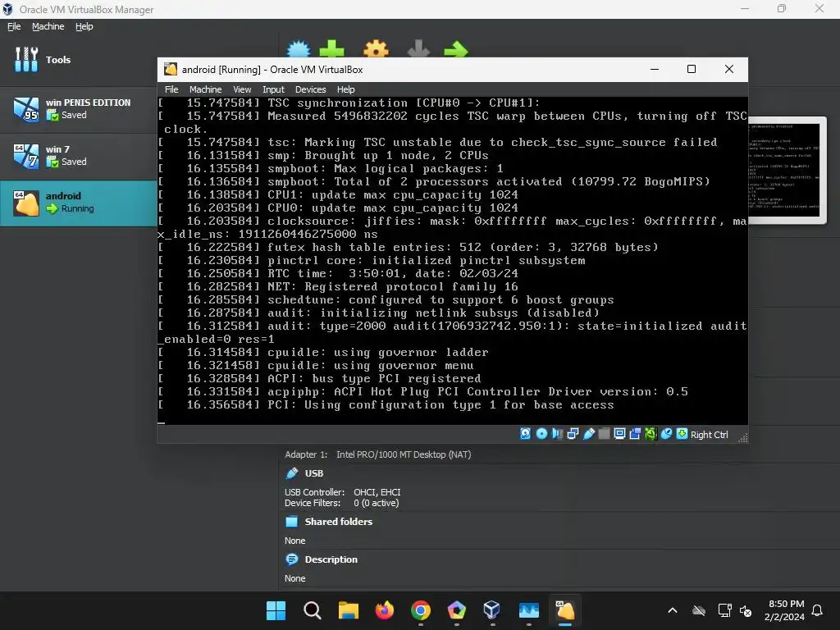840x630 pixels.
Task: Open Help menu in android VM window
Action: click(x=345, y=89)
